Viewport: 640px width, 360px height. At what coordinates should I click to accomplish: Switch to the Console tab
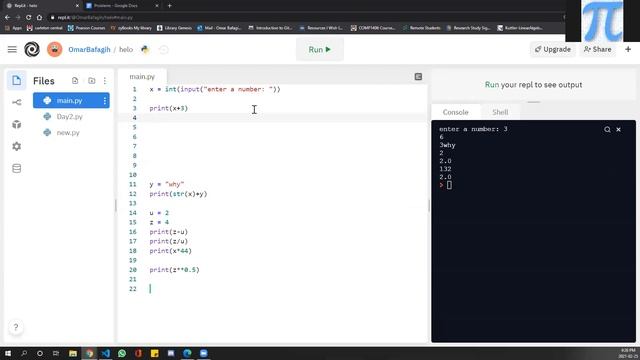click(456, 112)
